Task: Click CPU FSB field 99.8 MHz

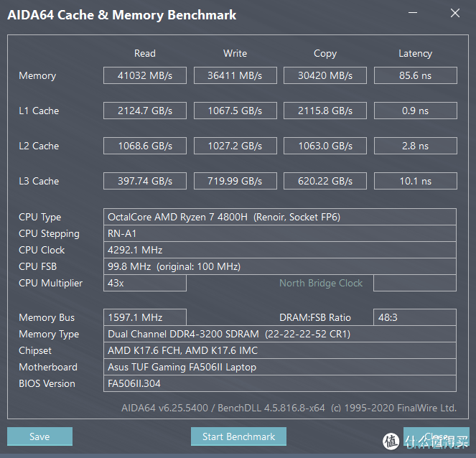Action: pyautogui.click(x=279, y=266)
